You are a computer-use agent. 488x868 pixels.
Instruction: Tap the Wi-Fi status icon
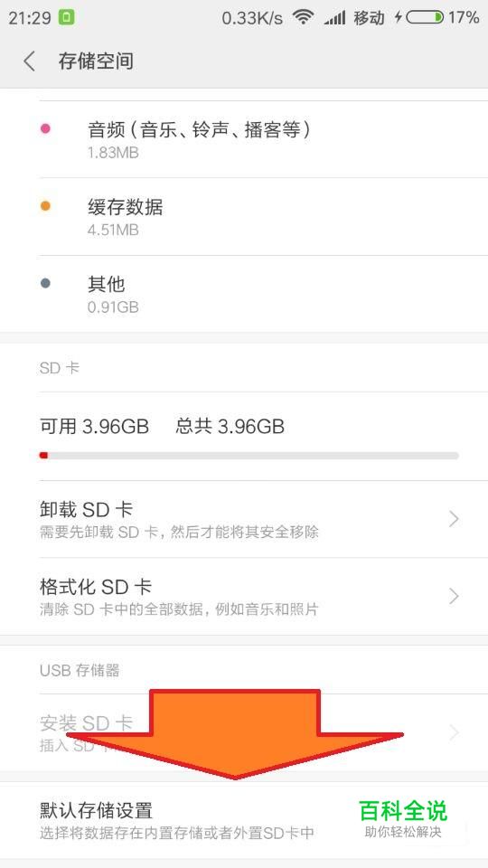304,18
